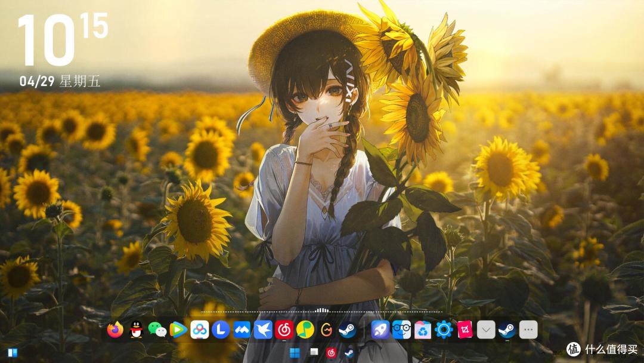Click the ellipsis more-apps dock button
The width and height of the screenshot is (644, 363).
528,330
